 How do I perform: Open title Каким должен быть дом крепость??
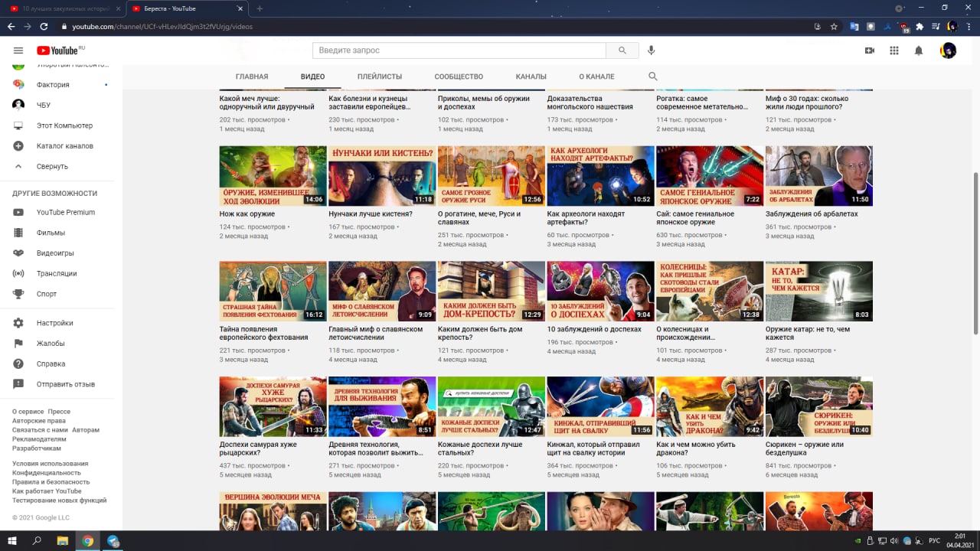click(x=480, y=334)
